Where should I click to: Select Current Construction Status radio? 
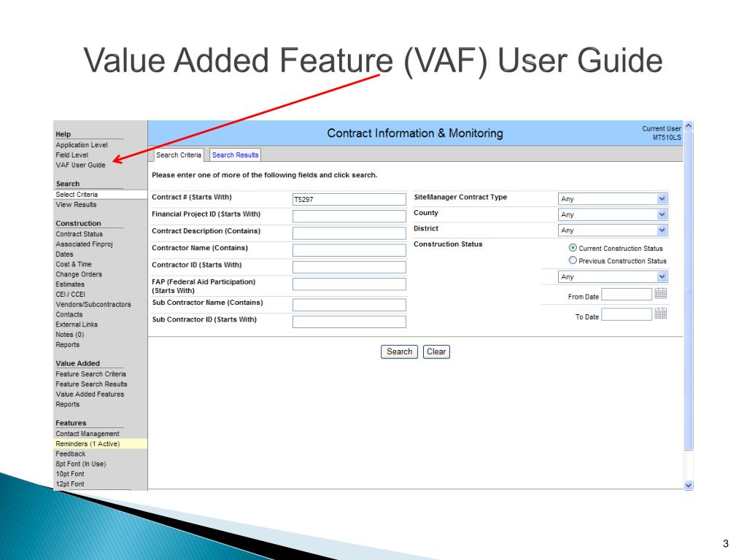(x=573, y=248)
